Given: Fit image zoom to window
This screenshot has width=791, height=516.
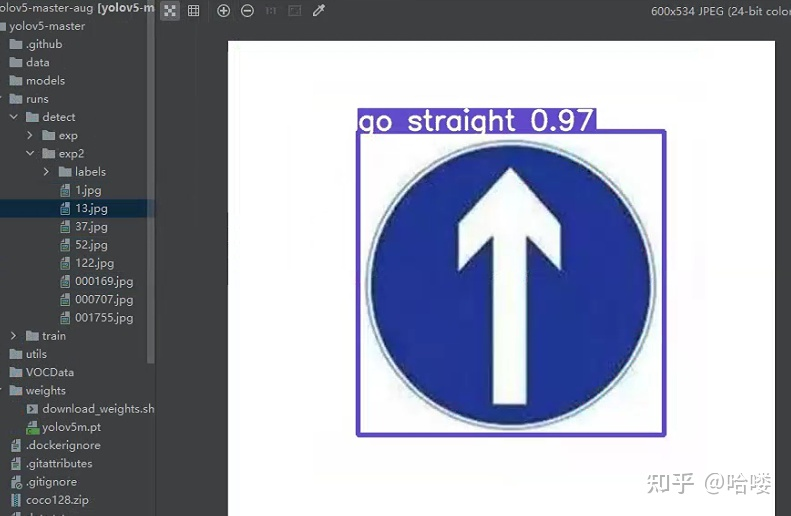Looking at the screenshot, I should 295,11.
